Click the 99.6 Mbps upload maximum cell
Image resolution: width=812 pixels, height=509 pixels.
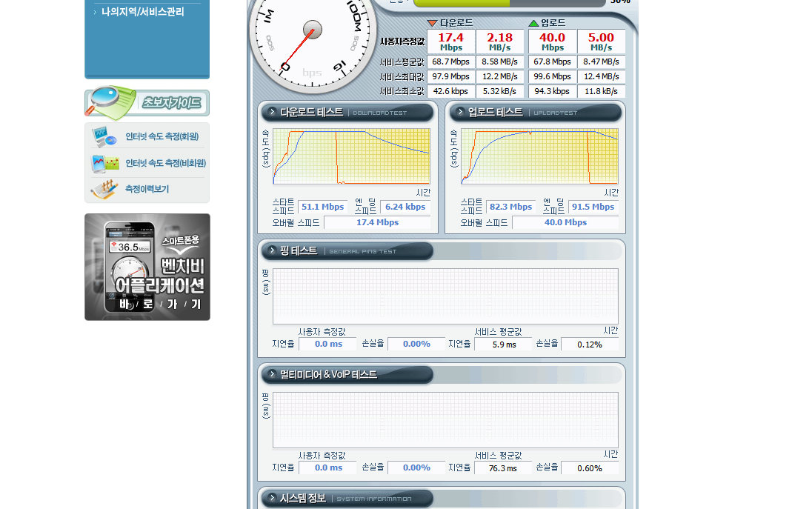pos(553,76)
